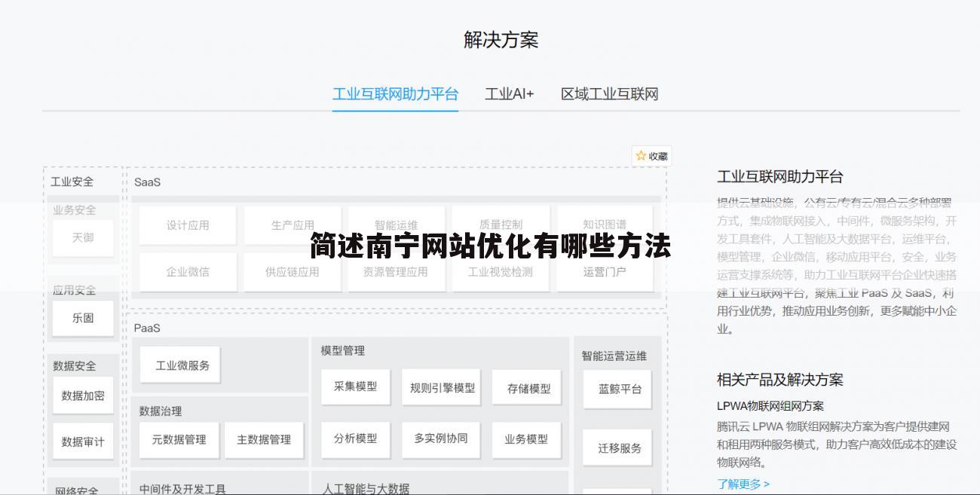
Task: Switch to the 区域工业互联网 tab
Action: (609, 93)
